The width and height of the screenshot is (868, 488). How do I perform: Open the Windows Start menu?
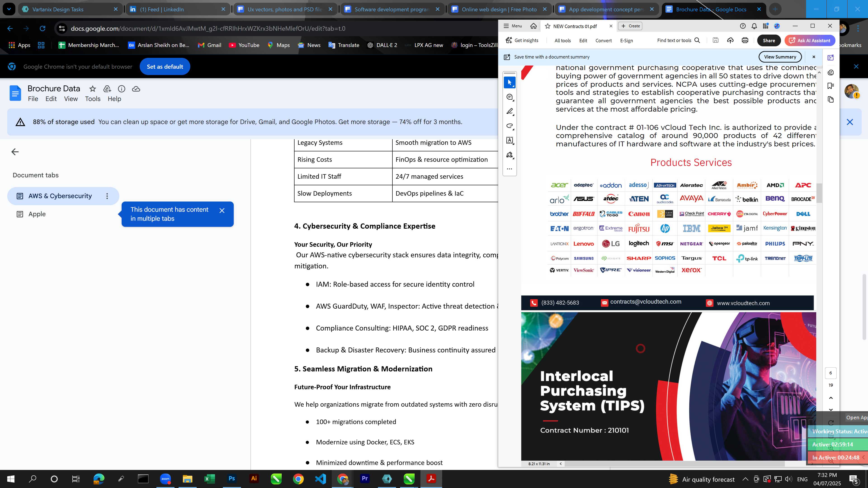[11, 479]
